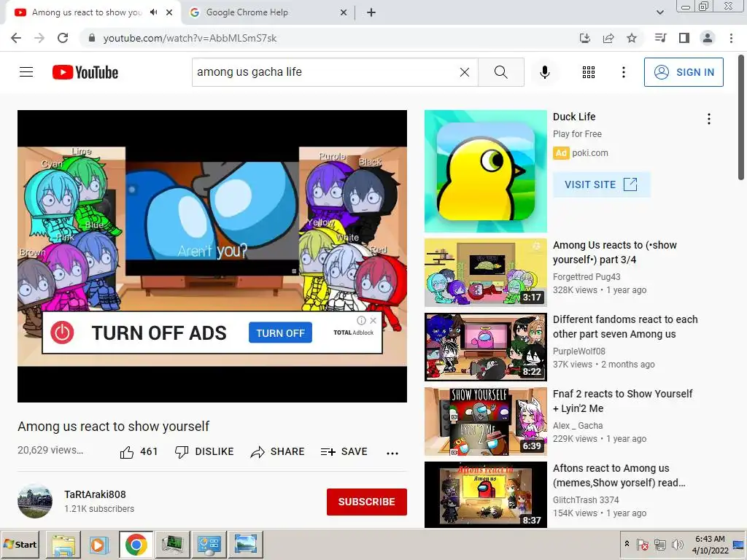Clear the search box with the X
This screenshot has width=747, height=560.
tap(465, 72)
